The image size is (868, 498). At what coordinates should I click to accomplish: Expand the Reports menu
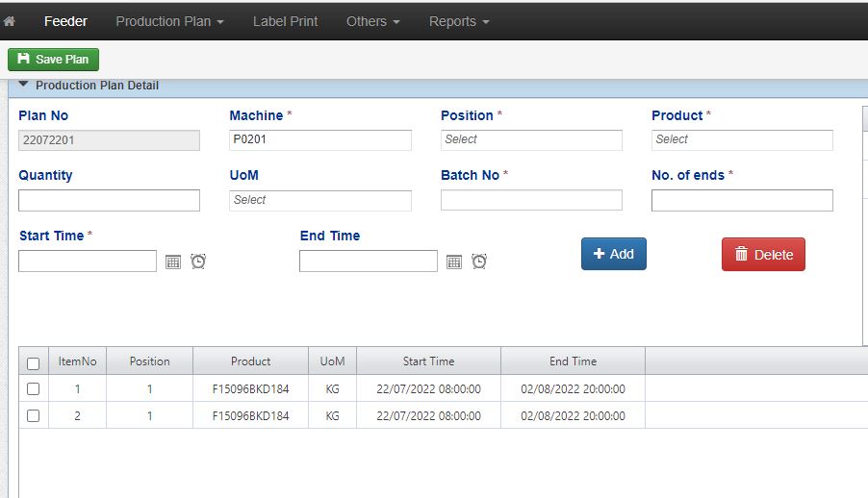459,21
